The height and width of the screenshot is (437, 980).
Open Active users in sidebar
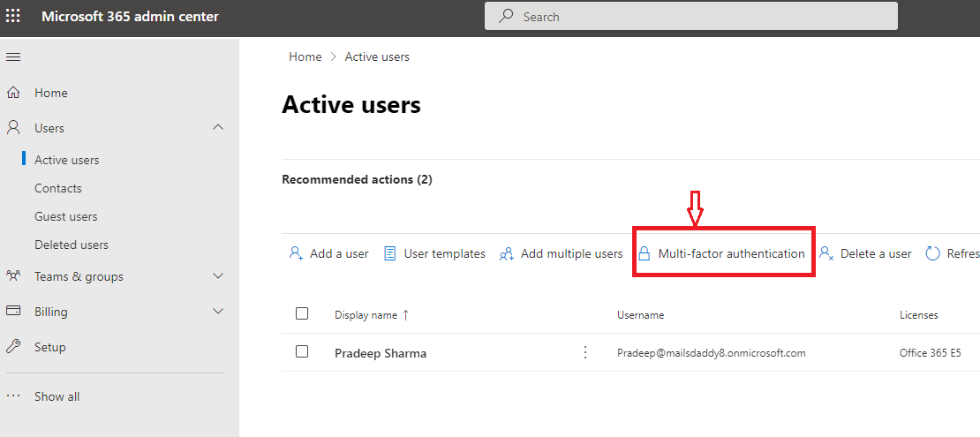[67, 160]
